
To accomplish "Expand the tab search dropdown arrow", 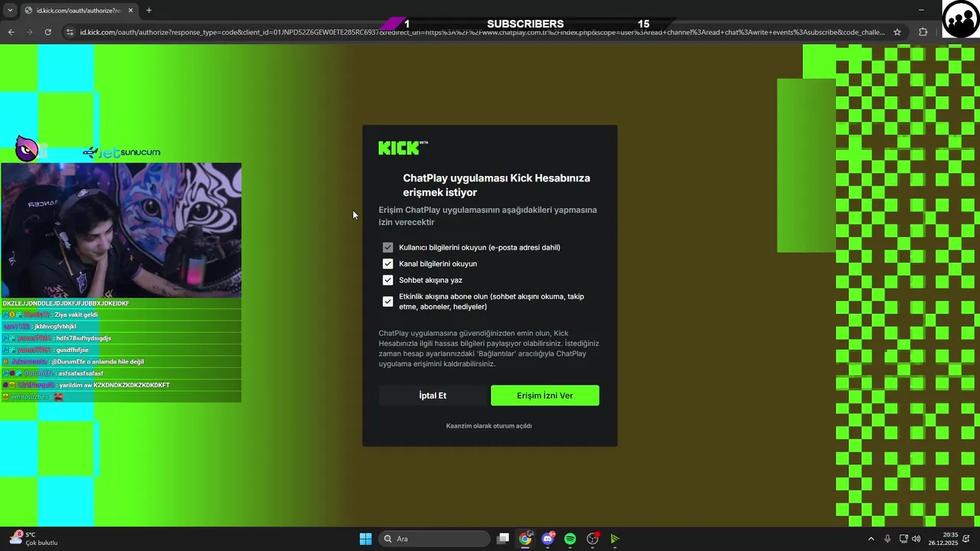I will click(x=10, y=11).
